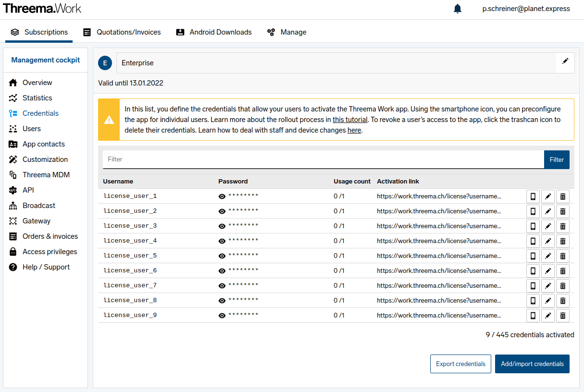584x392 pixels.
Task: Open the Users section
Action: point(25,129)
